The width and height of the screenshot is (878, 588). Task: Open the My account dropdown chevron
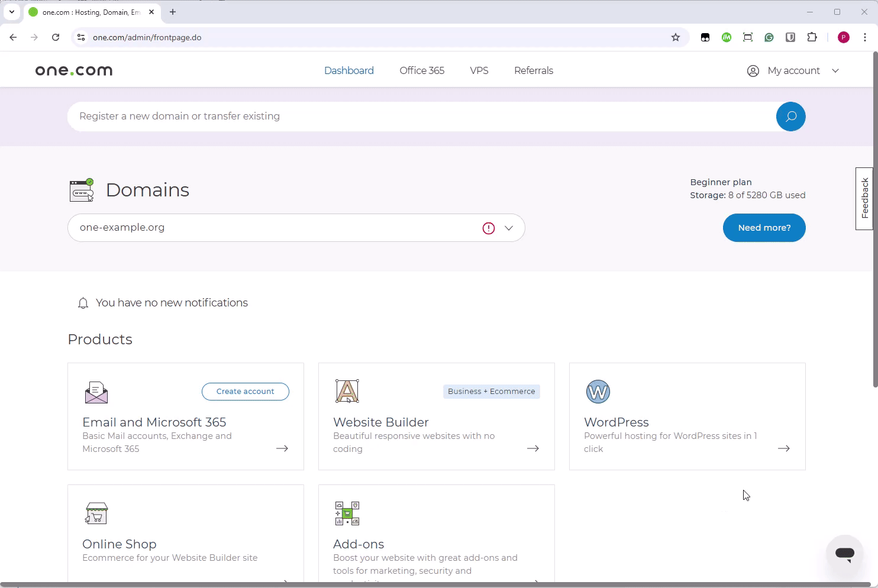click(835, 70)
